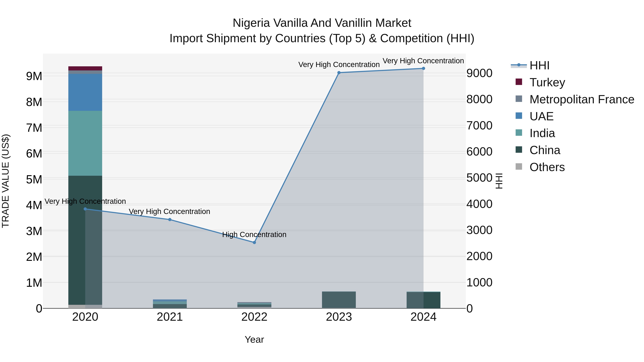644x362 pixels.
Task: Click the '5000' right axis tick
Action: 479,178
